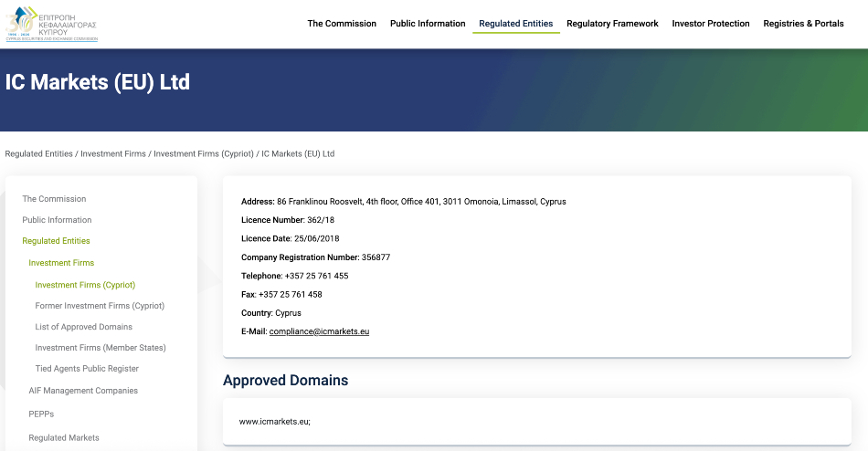Open AIF Management Companies sidebar item
Screen dimensions: 868x451
(x=83, y=391)
